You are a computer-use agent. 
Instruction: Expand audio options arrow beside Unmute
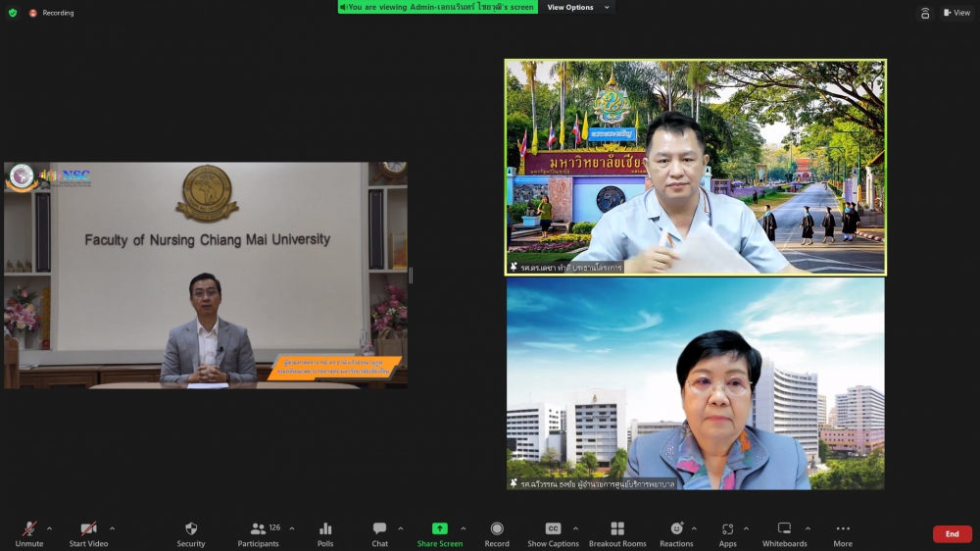point(50,528)
